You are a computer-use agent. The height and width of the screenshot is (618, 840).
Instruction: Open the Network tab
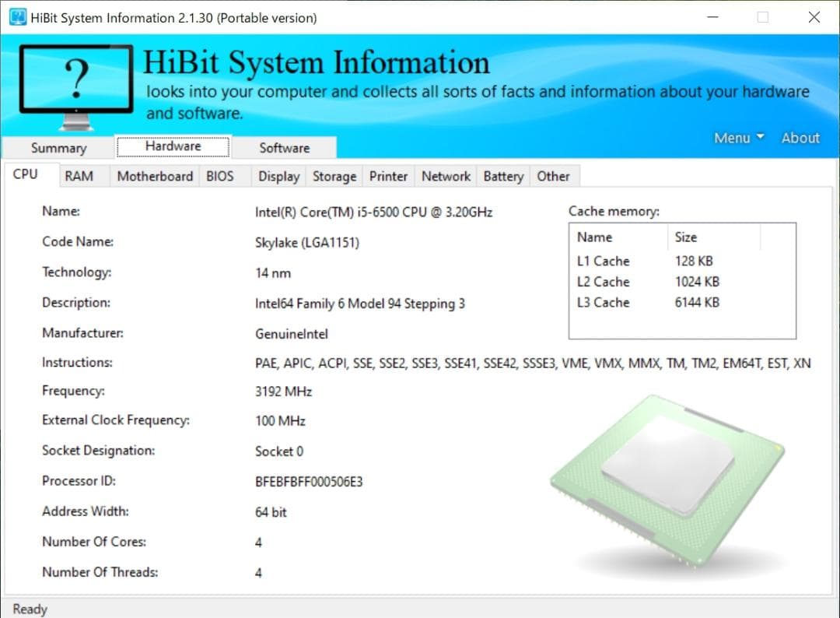(445, 177)
